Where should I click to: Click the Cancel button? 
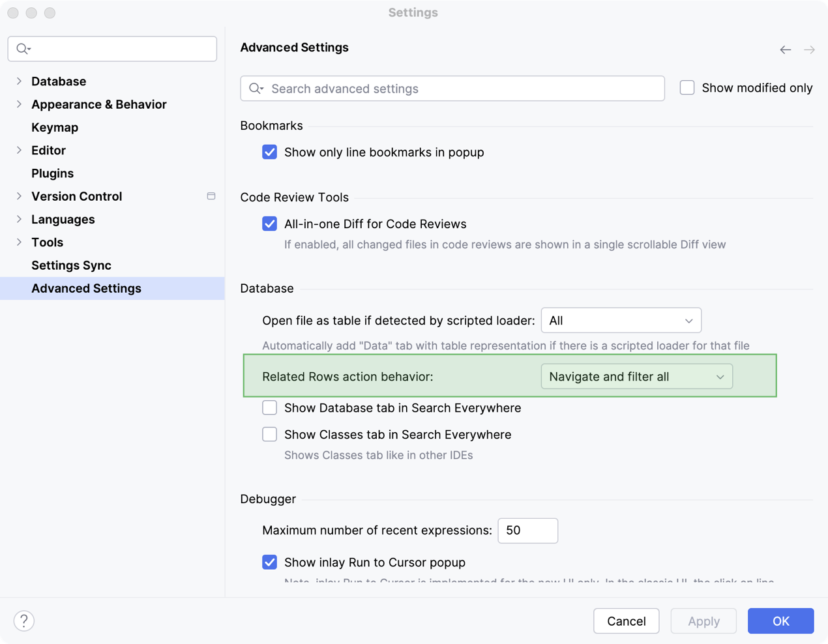tap(626, 621)
